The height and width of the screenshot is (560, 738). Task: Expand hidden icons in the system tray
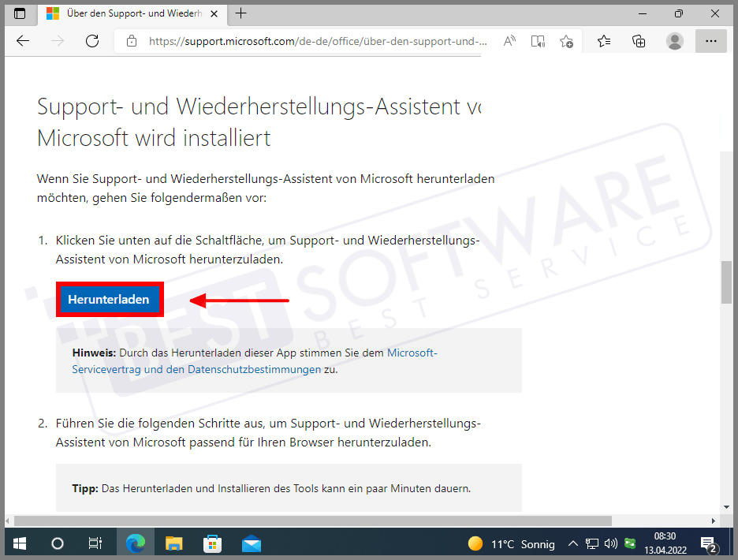click(x=573, y=543)
